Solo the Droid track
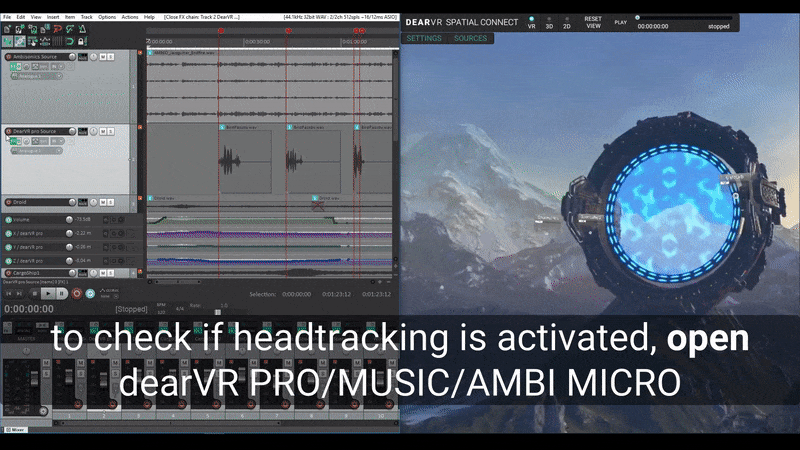The image size is (800, 450). [111, 202]
